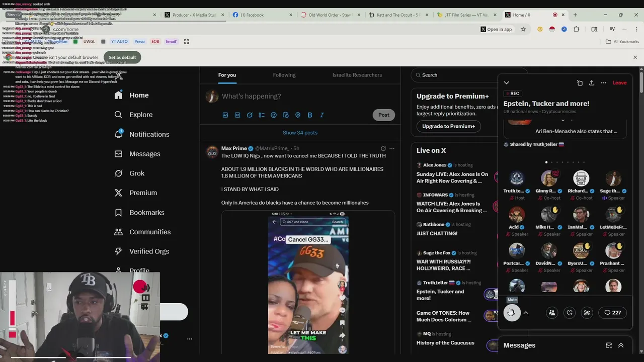Dismiss the default browser notification bar

pos(635,57)
